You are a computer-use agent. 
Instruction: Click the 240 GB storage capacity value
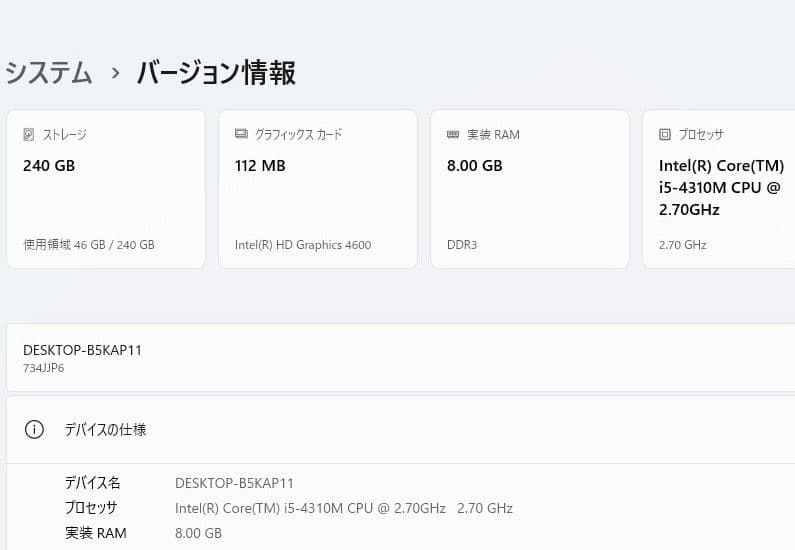49,166
